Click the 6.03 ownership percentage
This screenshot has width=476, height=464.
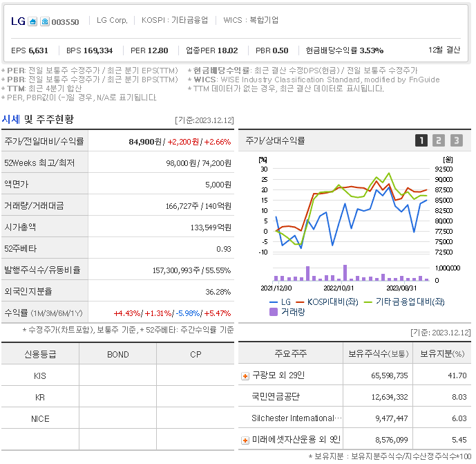pos(459,419)
